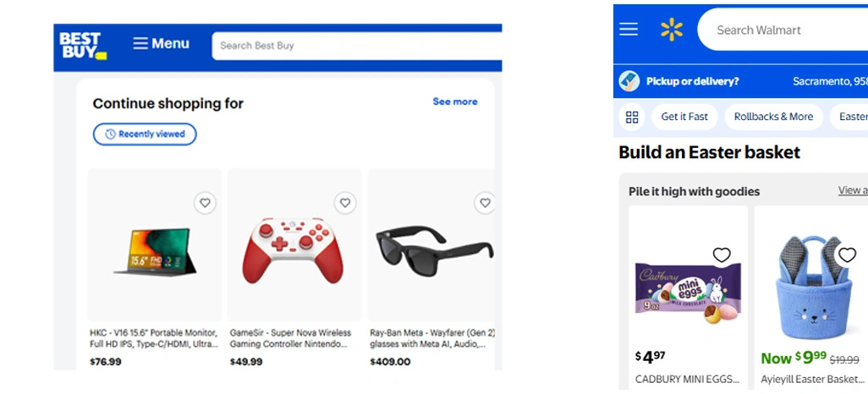
Task: Favorite the GameSir wireless controller
Action: (x=344, y=203)
